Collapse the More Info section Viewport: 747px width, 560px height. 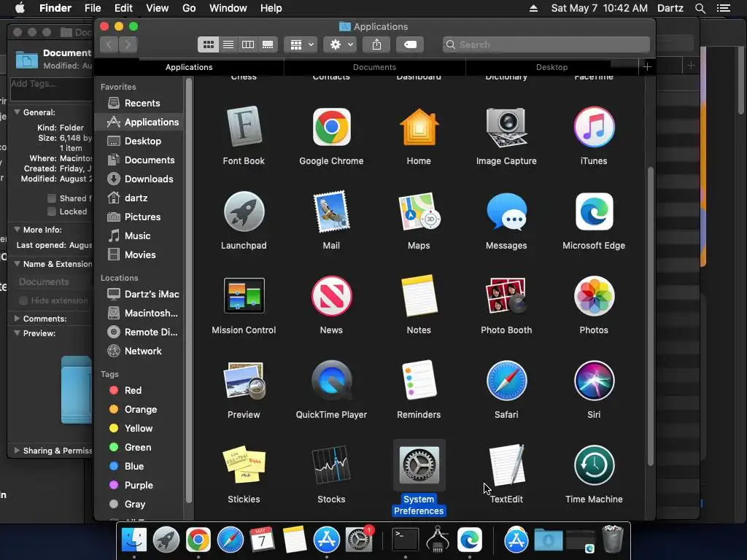click(x=18, y=230)
